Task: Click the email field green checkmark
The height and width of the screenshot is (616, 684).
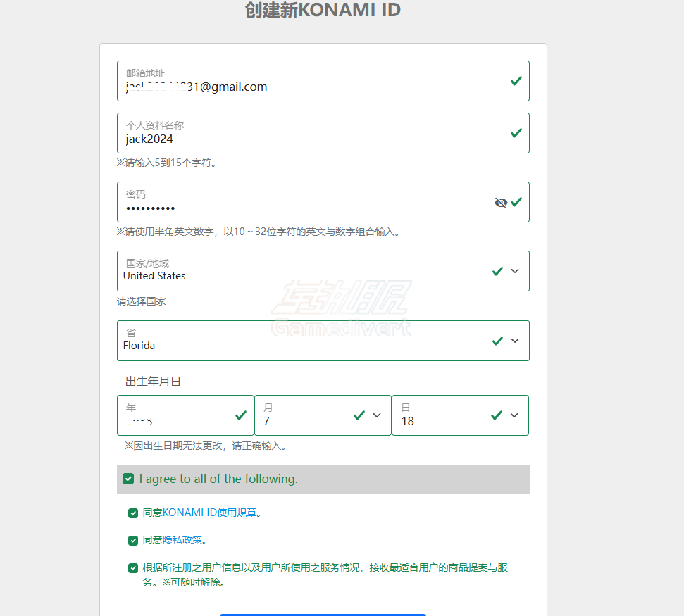Action: [516, 81]
